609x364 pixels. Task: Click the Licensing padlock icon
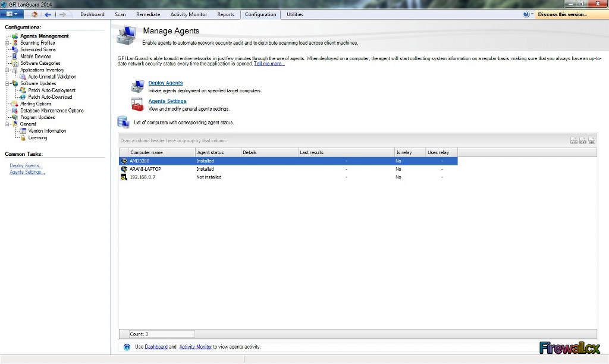pos(23,138)
